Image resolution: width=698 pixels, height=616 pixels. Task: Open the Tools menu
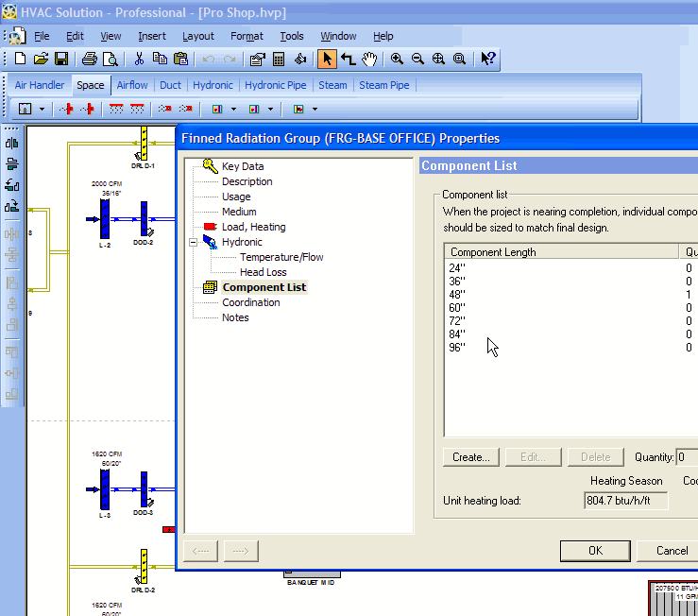[x=292, y=36]
